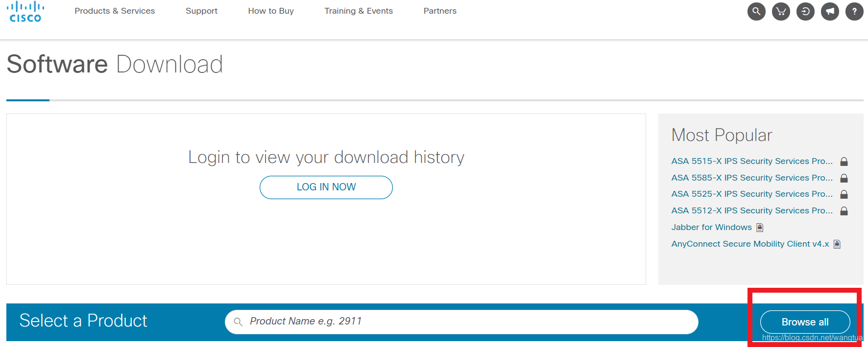The image size is (868, 347).
Task: Click the Browse all button
Action: pos(805,322)
